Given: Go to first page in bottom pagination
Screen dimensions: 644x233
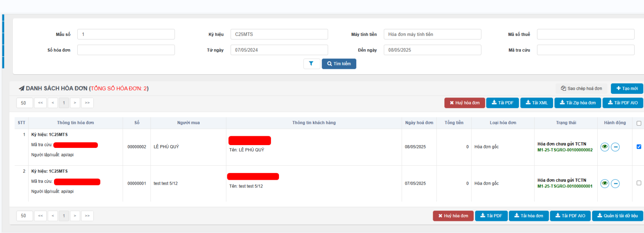Looking at the screenshot, I should [40, 216].
